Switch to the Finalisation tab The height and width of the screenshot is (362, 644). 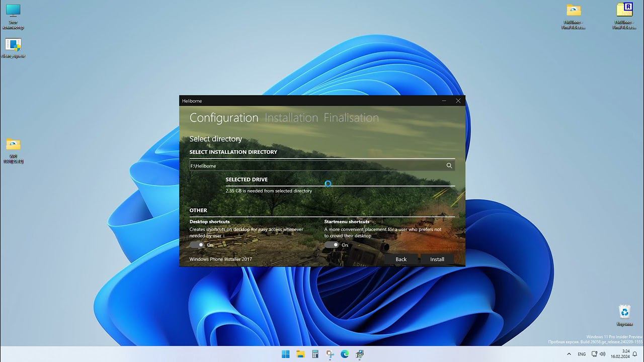(x=351, y=118)
